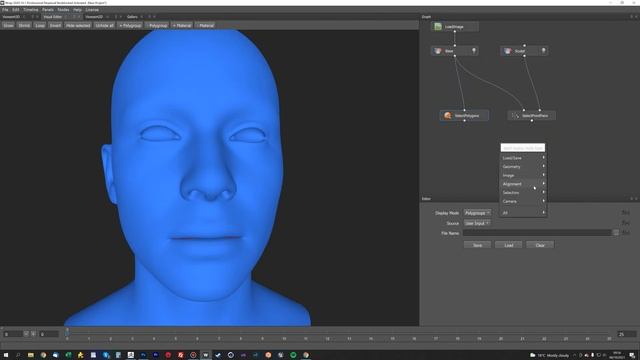Screen dimensions: 640x360
Task: Click the Hide selected button
Action: coord(78,25)
